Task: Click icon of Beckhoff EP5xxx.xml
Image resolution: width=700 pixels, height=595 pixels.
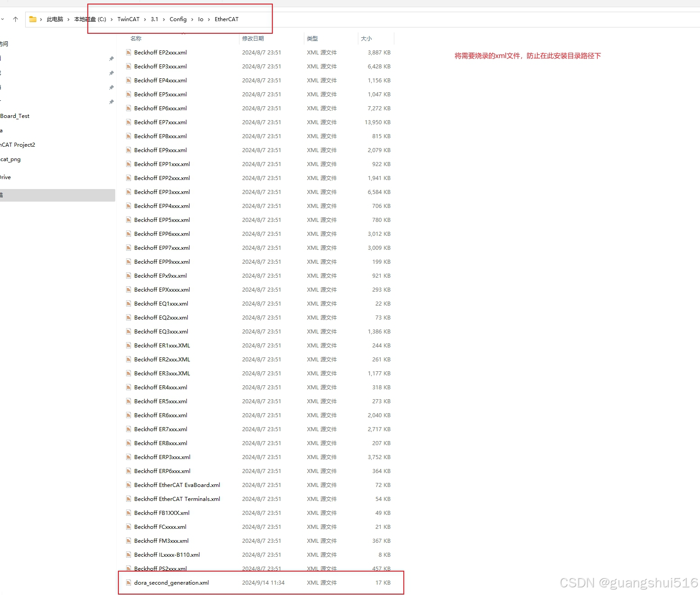Action: [129, 95]
